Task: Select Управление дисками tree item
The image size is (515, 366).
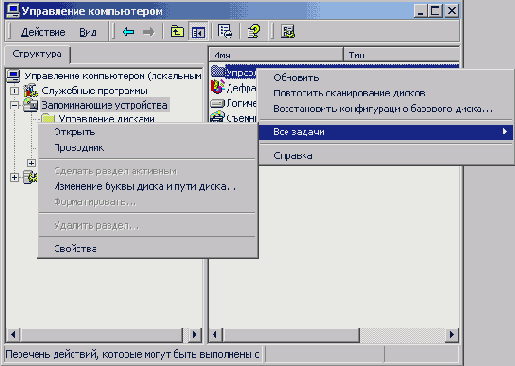Action: click(106, 118)
